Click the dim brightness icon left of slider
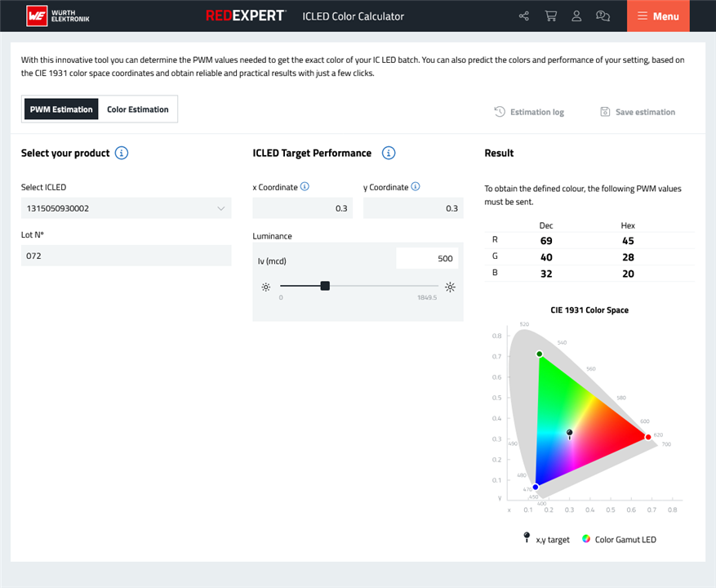 [x=265, y=287]
